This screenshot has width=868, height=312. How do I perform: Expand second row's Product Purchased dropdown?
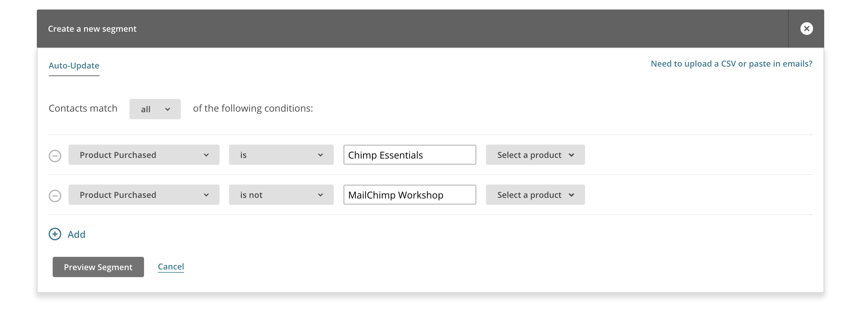point(144,194)
